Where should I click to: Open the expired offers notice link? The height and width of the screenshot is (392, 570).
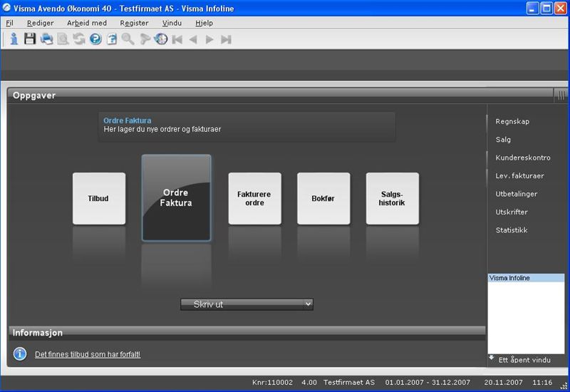88,354
